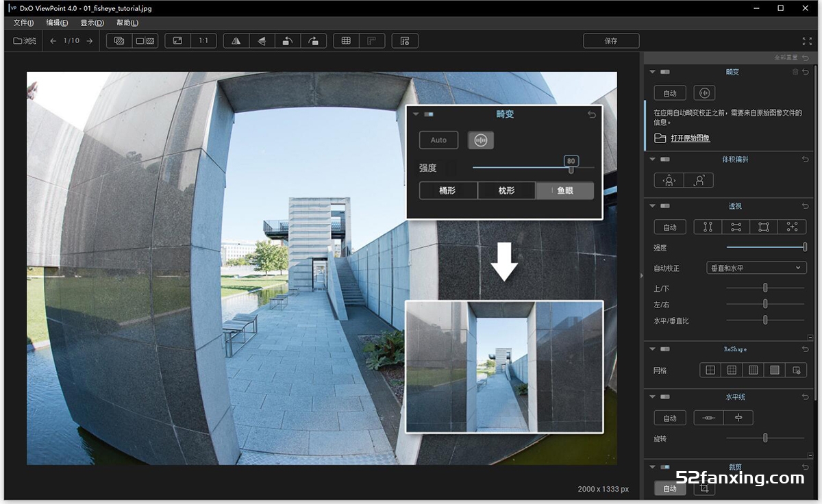Set zoom to 1:1

203,41
